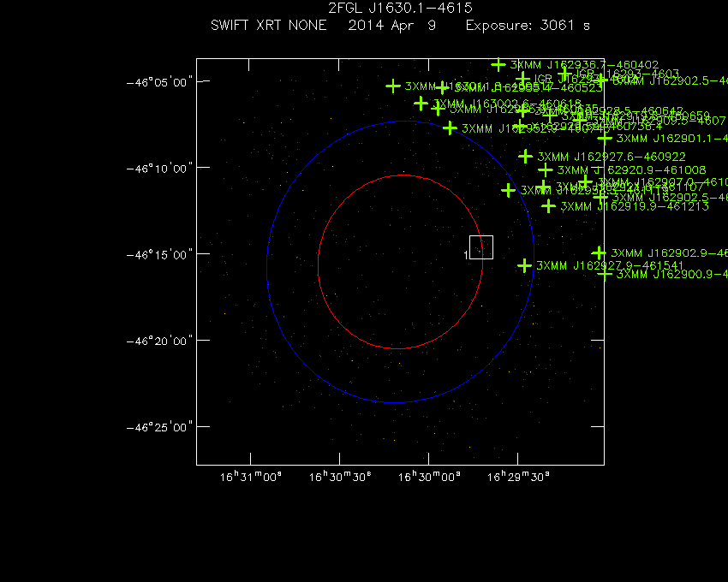Viewport: 728px width, 582px height.
Task: Click the right ascension label 16h30m00s
Action: coord(429,476)
